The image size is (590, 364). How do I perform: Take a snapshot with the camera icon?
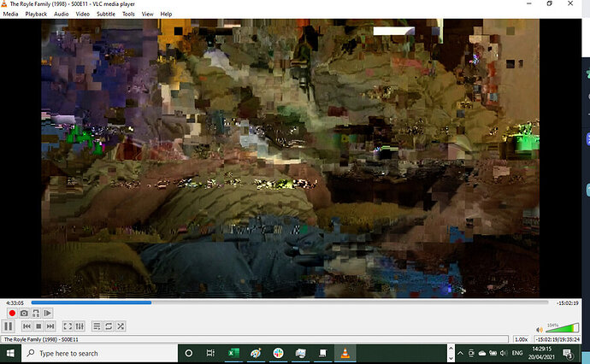(x=24, y=313)
